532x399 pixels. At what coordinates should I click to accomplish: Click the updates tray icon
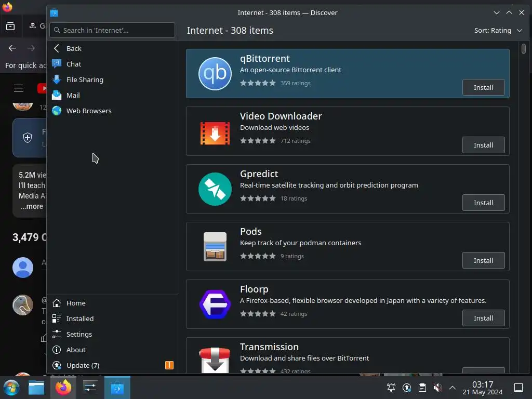(407, 387)
